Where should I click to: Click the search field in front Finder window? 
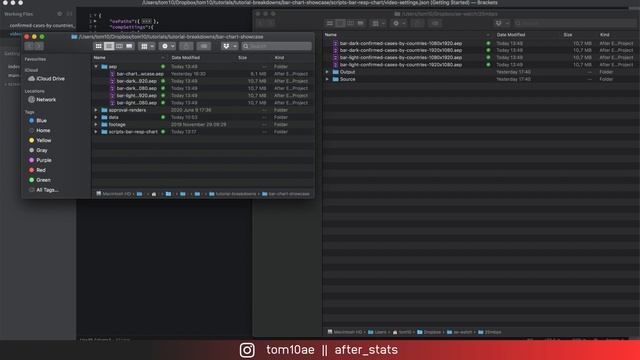(x=276, y=46)
